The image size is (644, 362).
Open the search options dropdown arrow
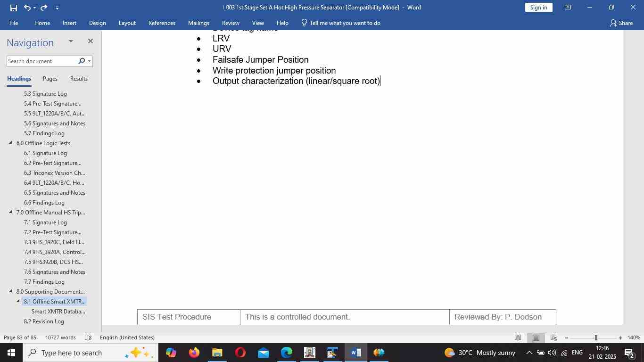click(x=89, y=61)
